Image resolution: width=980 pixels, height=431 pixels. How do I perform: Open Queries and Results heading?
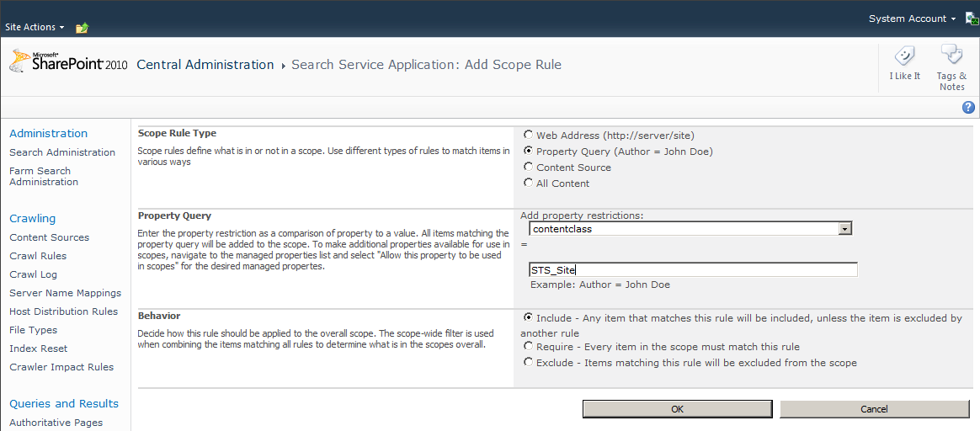(64, 403)
